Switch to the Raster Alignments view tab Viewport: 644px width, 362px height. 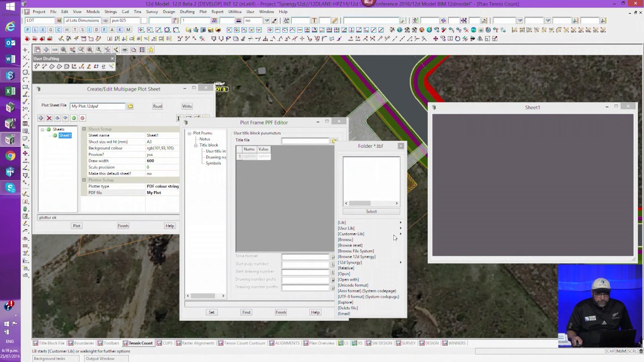[195, 343]
